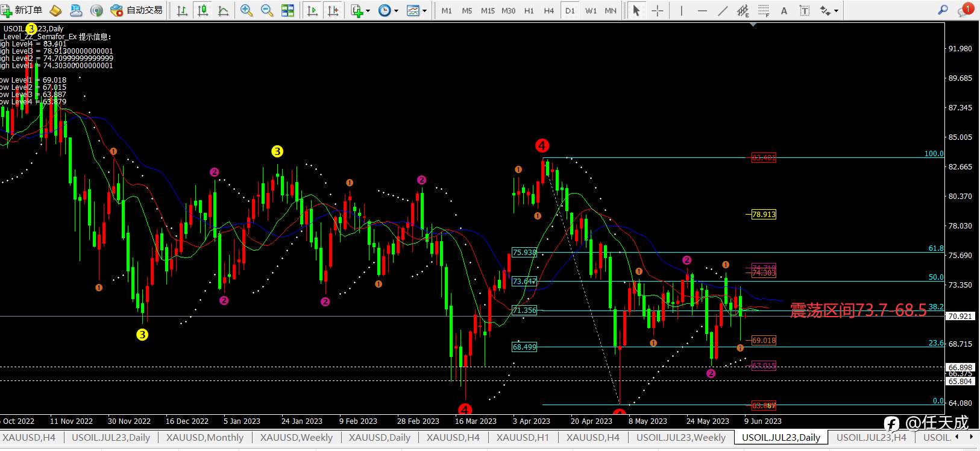Select the text label 'T' tool
This screenshot has width=980, height=451.
pos(804,10)
